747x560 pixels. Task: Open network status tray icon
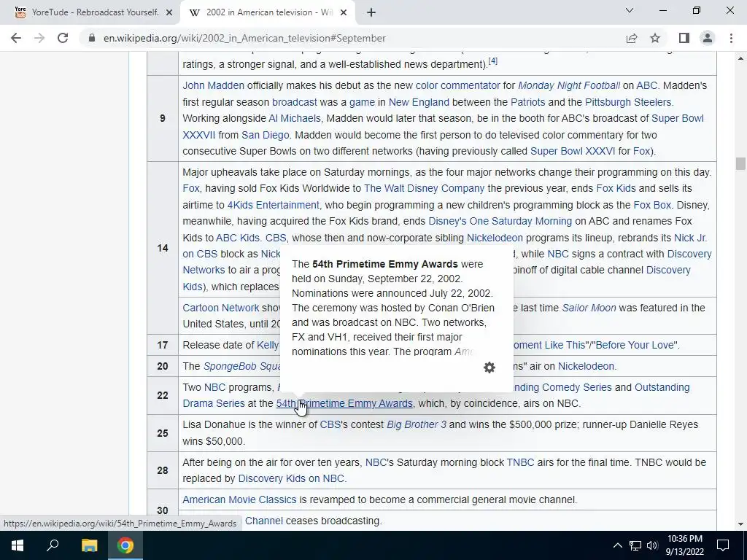pyautogui.click(x=635, y=545)
